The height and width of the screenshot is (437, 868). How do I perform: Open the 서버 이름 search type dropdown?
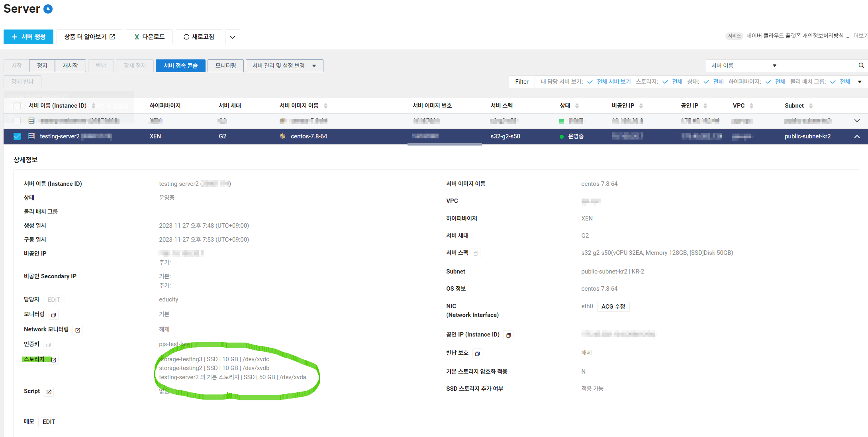pyautogui.click(x=743, y=66)
